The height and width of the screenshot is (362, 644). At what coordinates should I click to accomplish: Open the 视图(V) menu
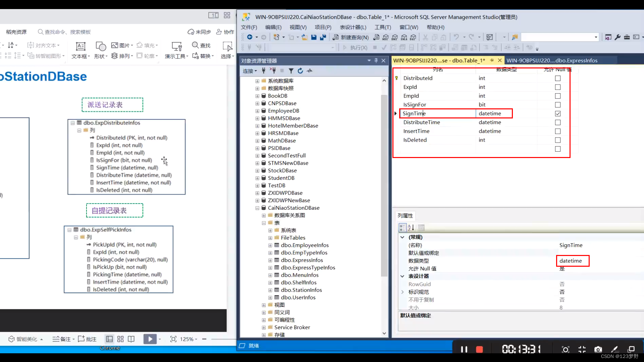point(298,27)
